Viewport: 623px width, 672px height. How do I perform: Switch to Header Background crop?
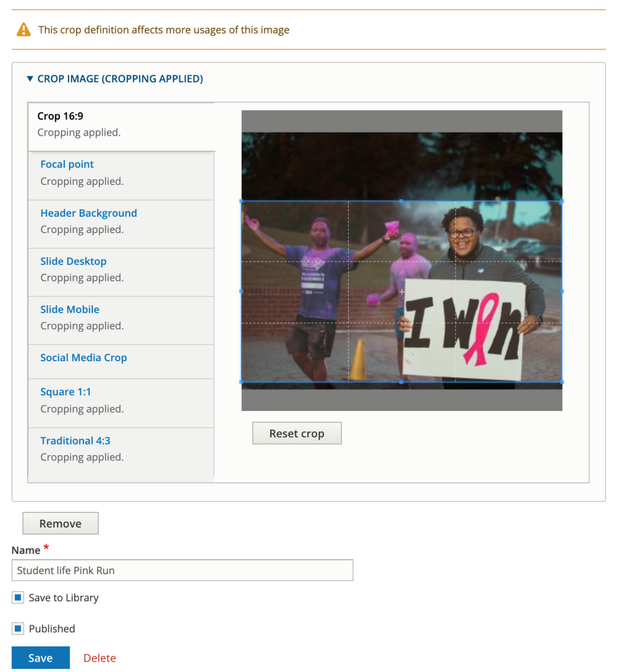point(121,224)
